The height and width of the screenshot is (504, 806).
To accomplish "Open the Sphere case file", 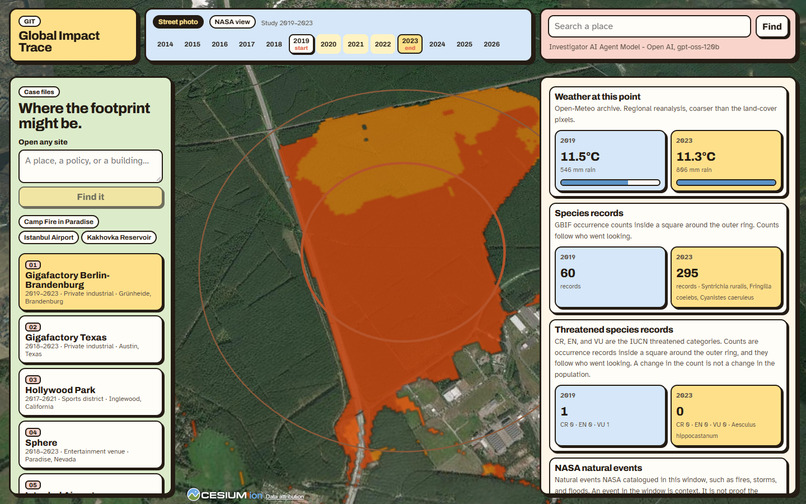I will point(91,445).
